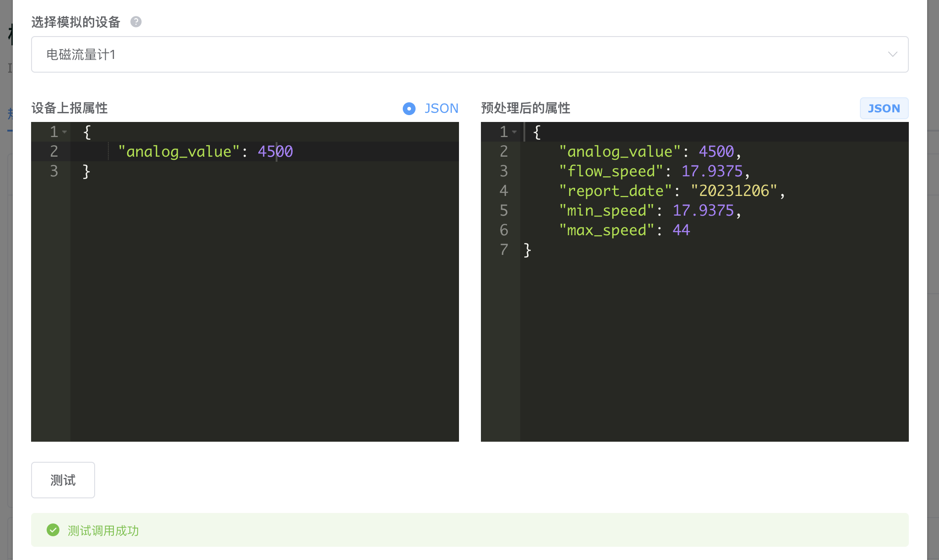Screen dimensions: 939x560
Task: Collapse line 1 fold arrow in left editor
Action: pyautogui.click(x=64, y=132)
